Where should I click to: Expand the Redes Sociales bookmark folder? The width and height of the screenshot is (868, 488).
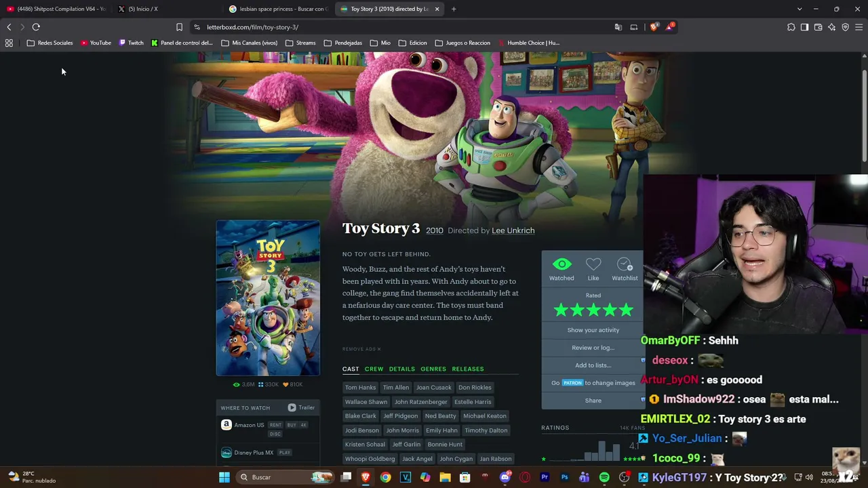pyautogui.click(x=50, y=43)
